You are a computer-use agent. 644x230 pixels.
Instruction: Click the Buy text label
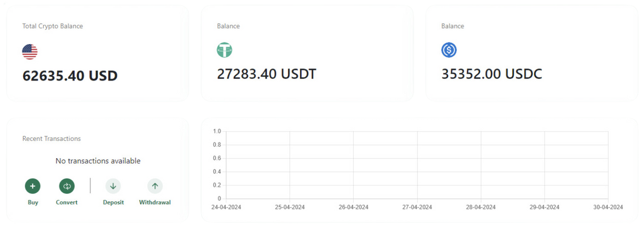pos(32,202)
